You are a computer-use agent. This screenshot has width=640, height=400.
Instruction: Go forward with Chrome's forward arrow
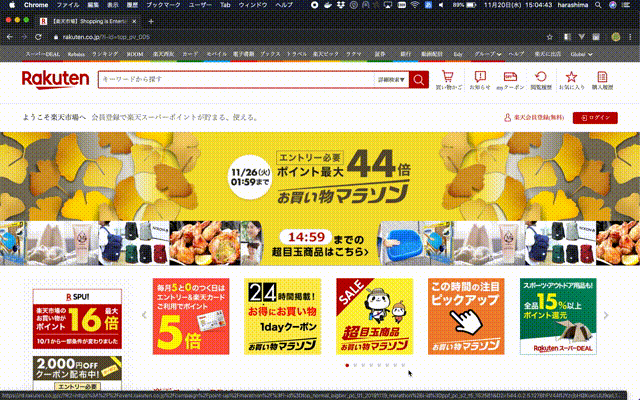24,37
